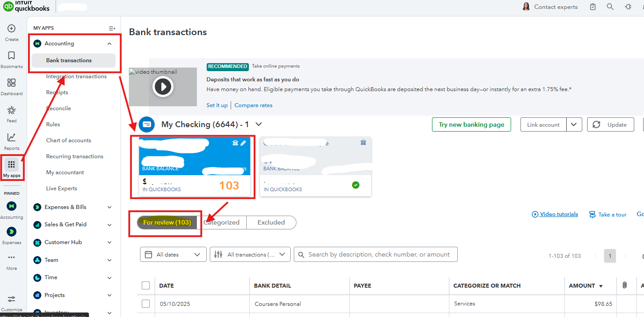Click the search magnifier in header
The image size is (644, 317).
610,7
